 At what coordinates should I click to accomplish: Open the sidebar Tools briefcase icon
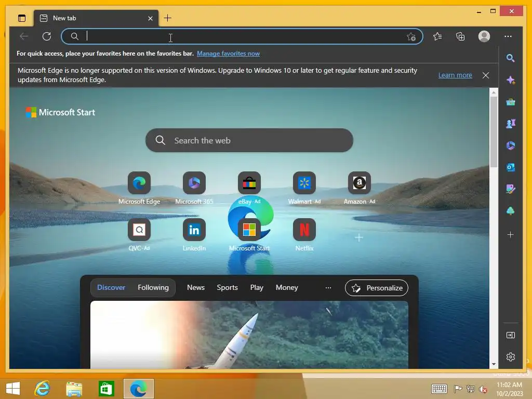click(511, 102)
